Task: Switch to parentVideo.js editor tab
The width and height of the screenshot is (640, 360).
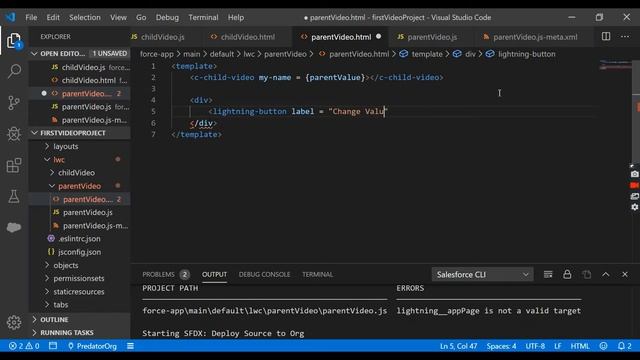Action: coord(432,37)
